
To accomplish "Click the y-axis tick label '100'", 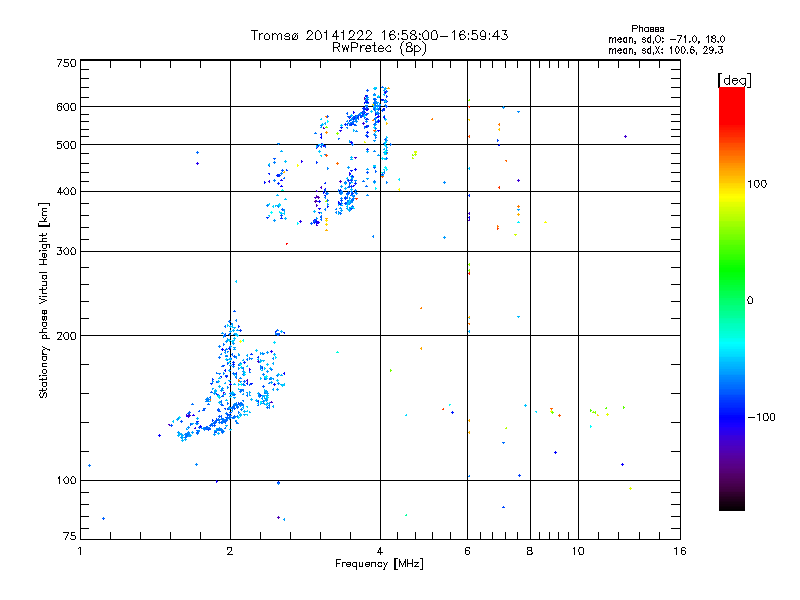I will point(66,480).
